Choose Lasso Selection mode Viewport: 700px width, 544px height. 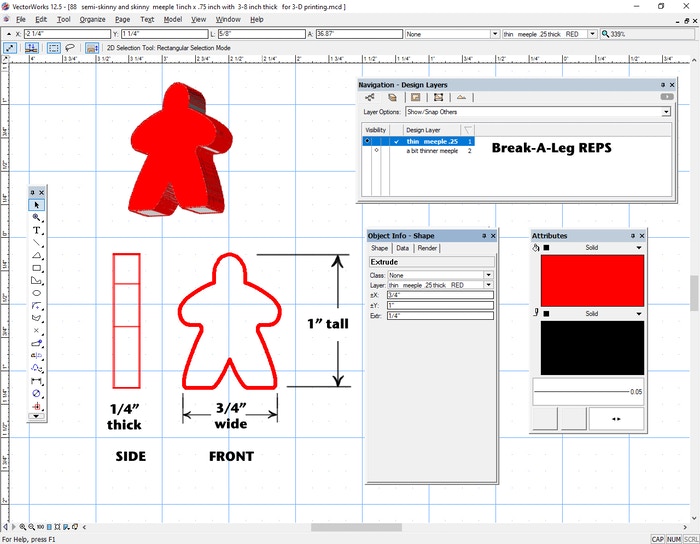click(70, 48)
